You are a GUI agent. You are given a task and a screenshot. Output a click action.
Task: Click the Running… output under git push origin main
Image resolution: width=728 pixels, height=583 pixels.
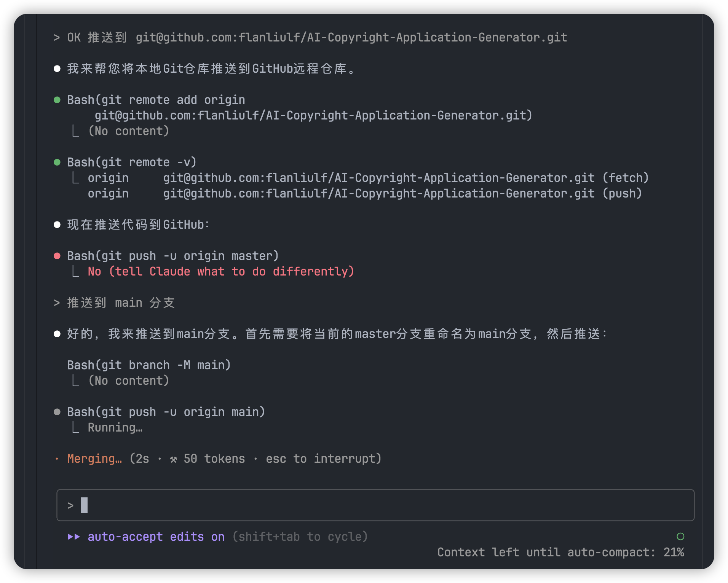pyautogui.click(x=115, y=428)
